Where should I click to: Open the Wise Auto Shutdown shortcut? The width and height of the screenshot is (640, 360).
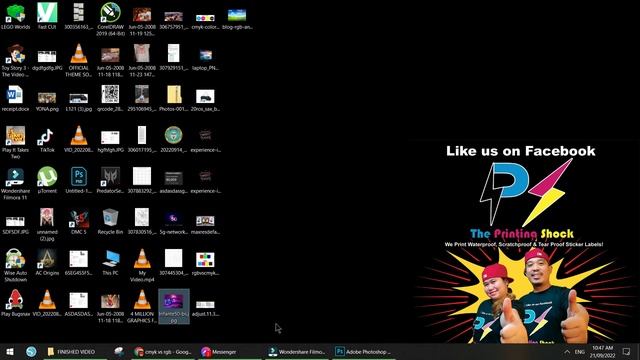[16, 265]
